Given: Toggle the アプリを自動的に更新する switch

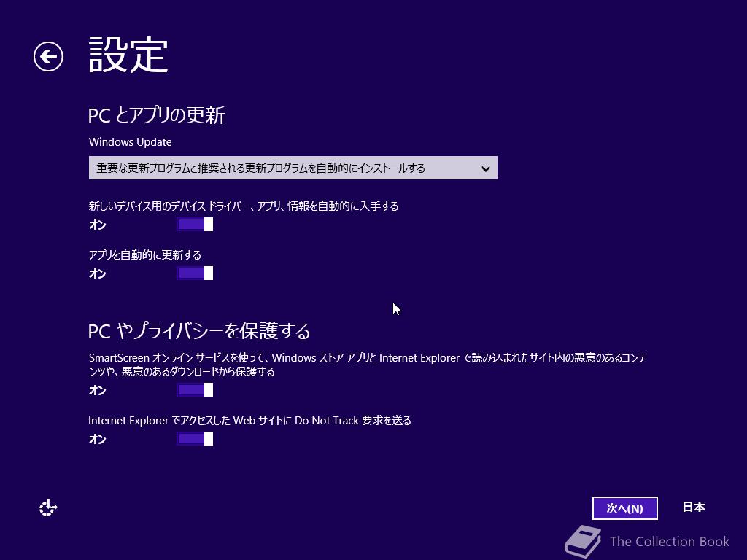Looking at the screenshot, I should [195, 273].
